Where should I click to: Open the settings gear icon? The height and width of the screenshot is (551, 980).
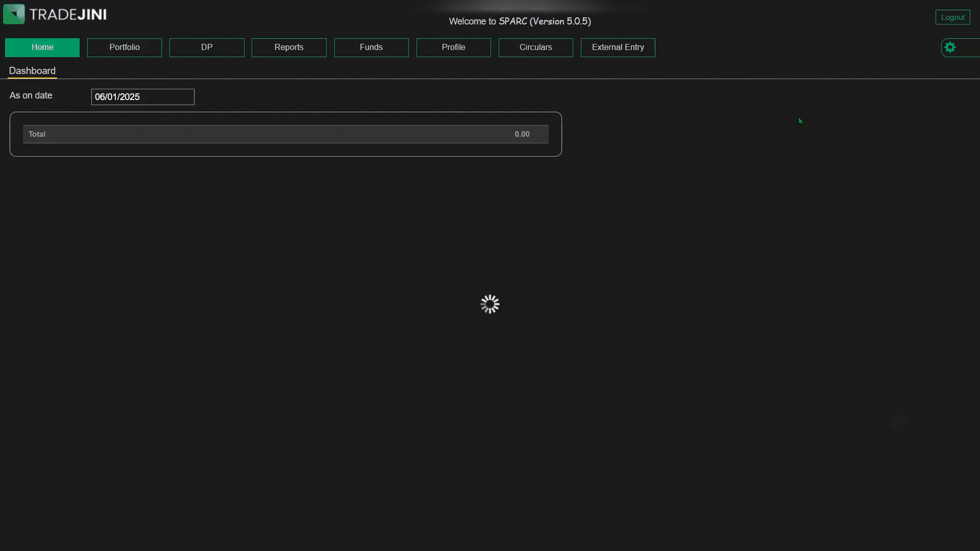point(950,47)
